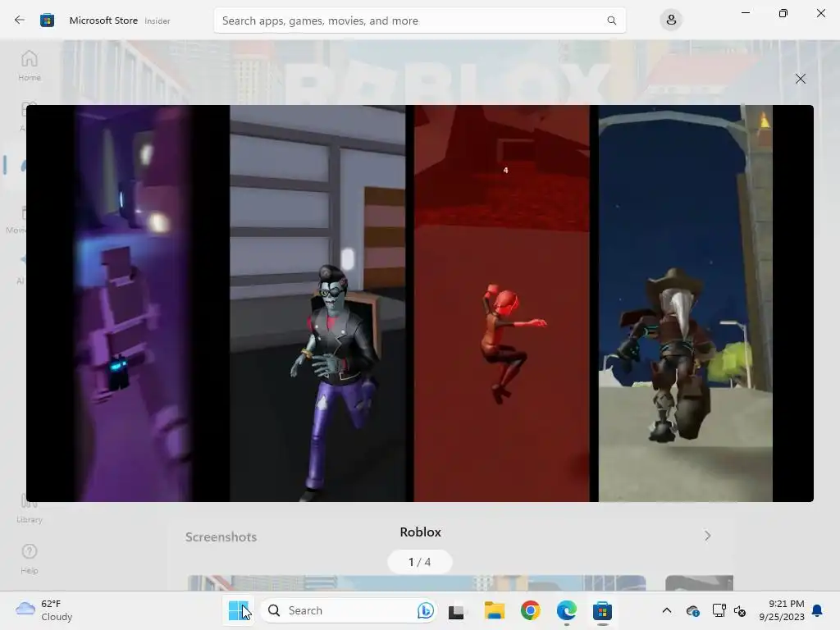Viewport: 840px width, 630px height.
Task: Click the 1 / 4 page indicator
Action: pos(419,562)
